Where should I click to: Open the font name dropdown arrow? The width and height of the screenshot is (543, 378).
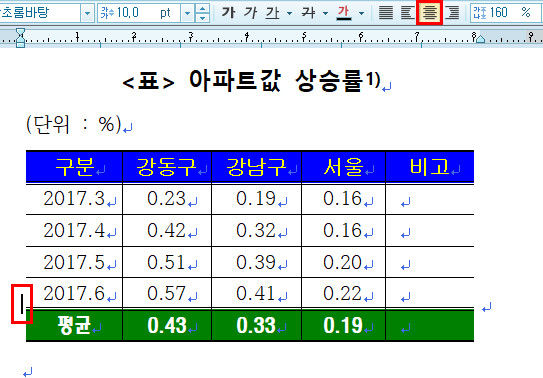click(87, 13)
